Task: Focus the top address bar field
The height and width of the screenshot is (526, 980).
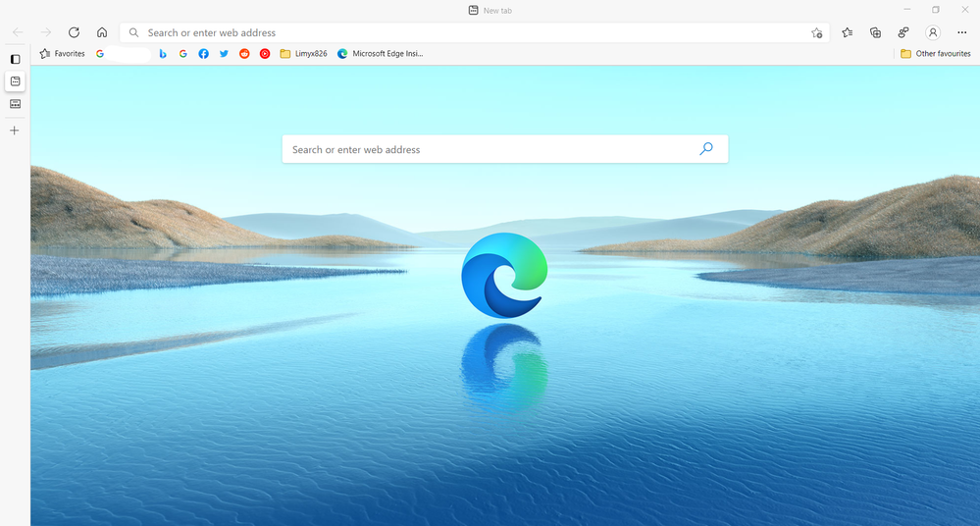Action: click(475, 32)
